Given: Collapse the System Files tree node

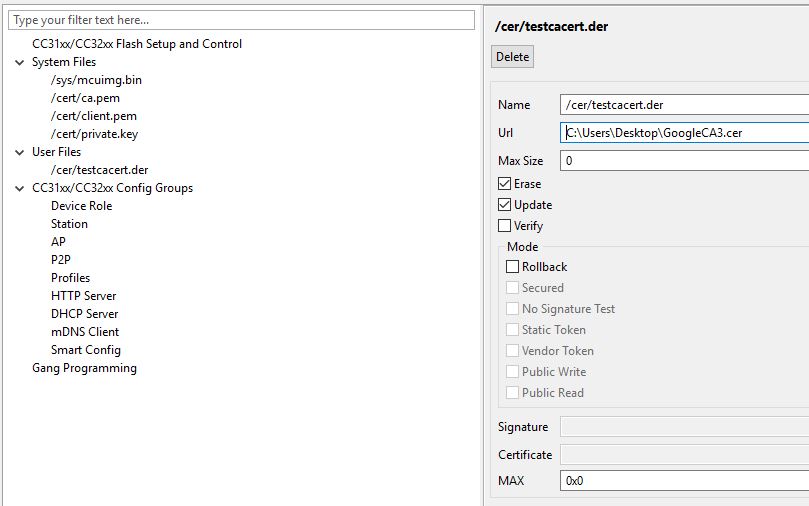Looking at the screenshot, I should click(20, 62).
